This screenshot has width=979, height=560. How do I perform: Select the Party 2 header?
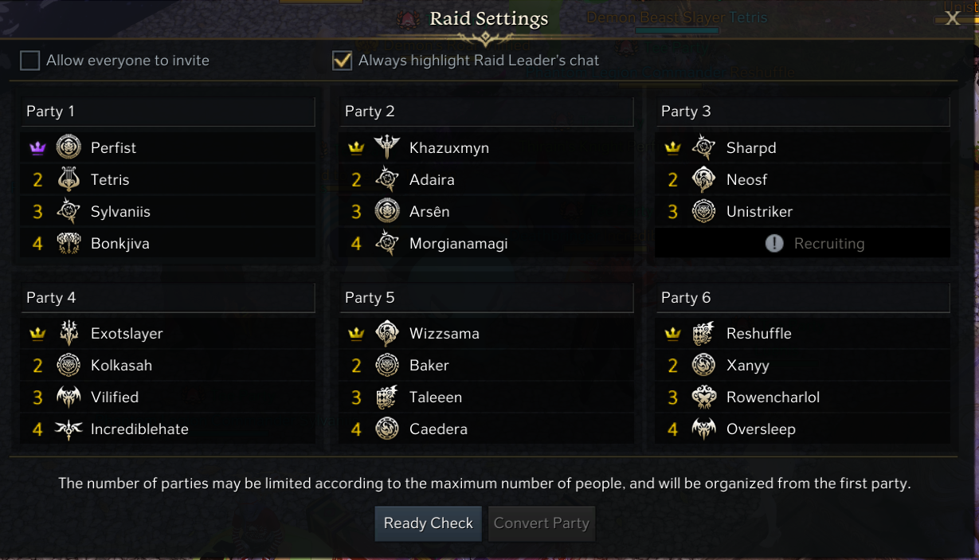click(486, 112)
